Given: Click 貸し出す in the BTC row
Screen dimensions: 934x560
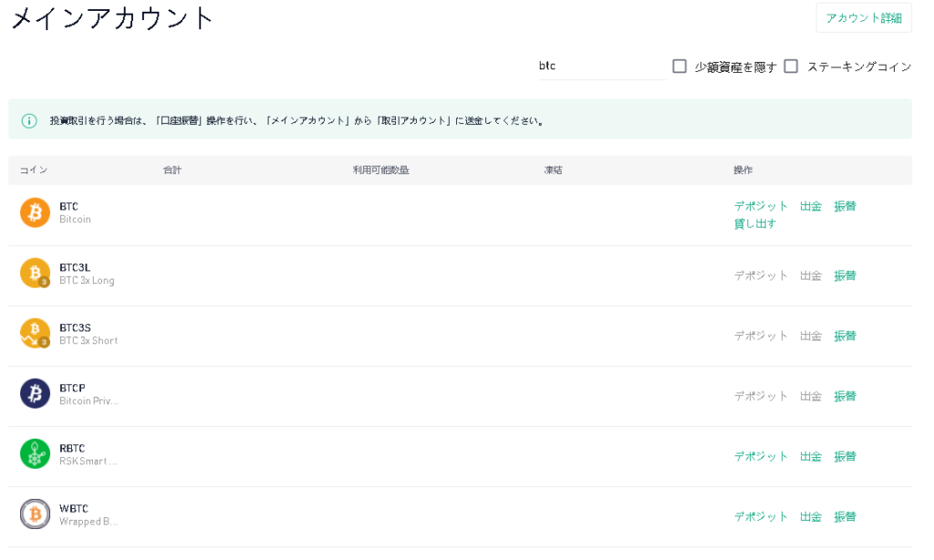Looking at the screenshot, I should [x=754, y=223].
